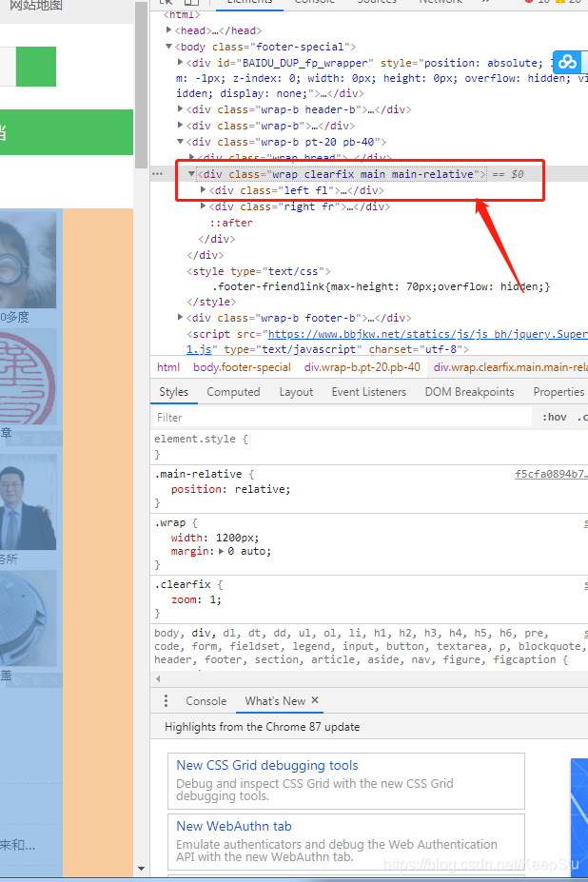Click the left arrow of styles horizontal scrollbar
The height and width of the screenshot is (882, 588).
(x=158, y=678)
